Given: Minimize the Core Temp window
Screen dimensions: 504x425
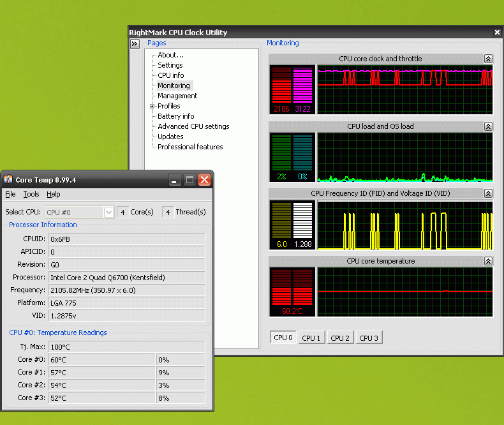Looking at the screenshot, I should pos(174,180).
